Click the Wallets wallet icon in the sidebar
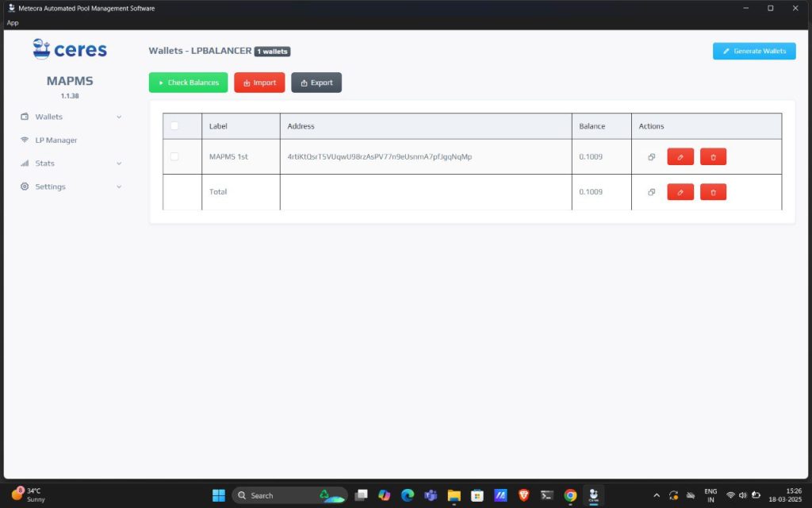This screenshot has height=508, width=812. pyautogui.click(x=25, y=117)
